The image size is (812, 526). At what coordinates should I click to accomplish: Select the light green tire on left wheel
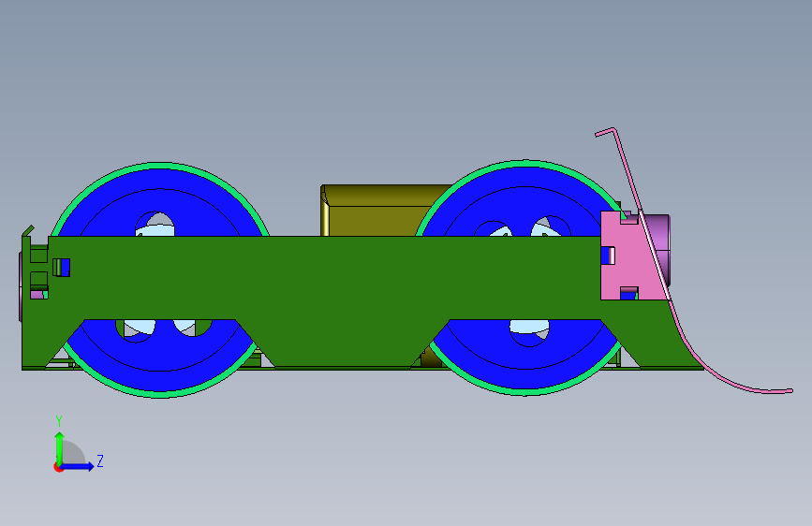[x=159, y=166]
